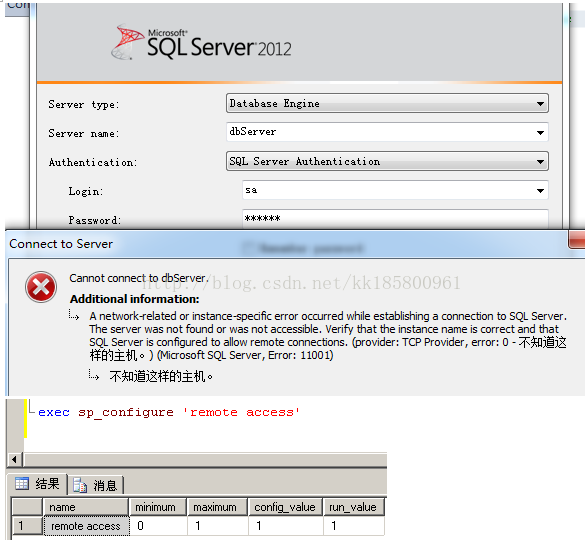The height and width of the screenshot is (544, 585).
Task: Select the config_value cell in row 1
Action: point(286,526)
